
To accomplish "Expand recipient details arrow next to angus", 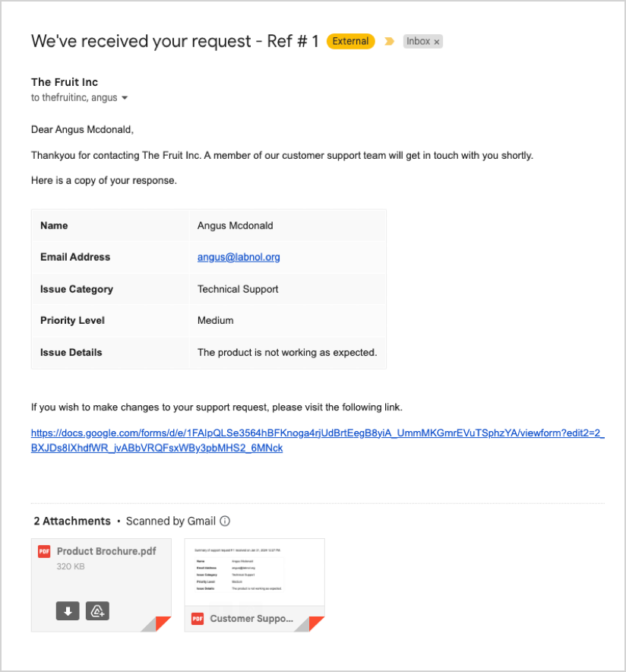I will point(125,98).
